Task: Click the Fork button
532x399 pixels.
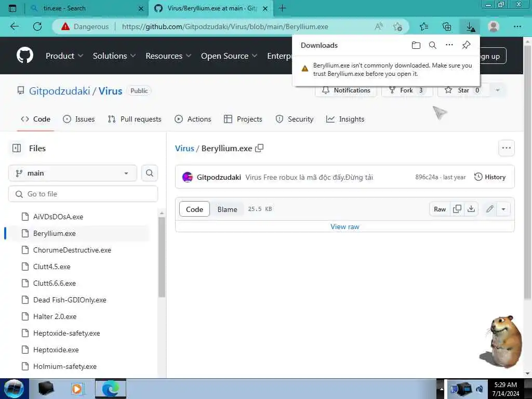Action: pos(407,90)
